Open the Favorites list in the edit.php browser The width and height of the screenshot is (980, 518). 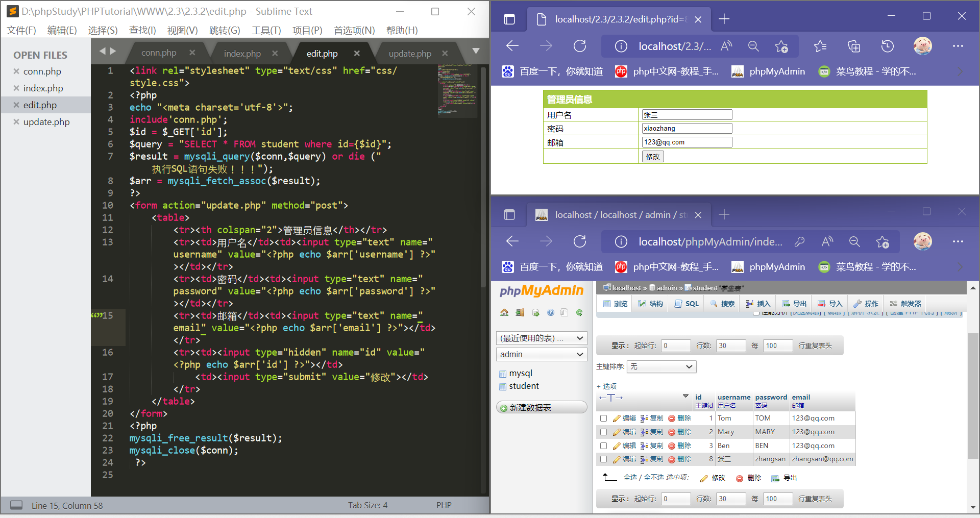point(820,46)
